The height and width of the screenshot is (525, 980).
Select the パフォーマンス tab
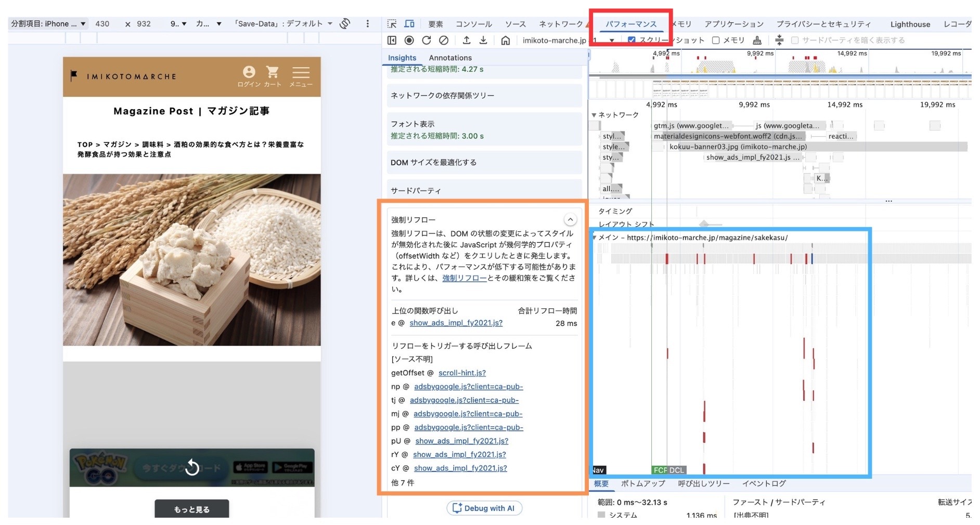coord(631,24)
